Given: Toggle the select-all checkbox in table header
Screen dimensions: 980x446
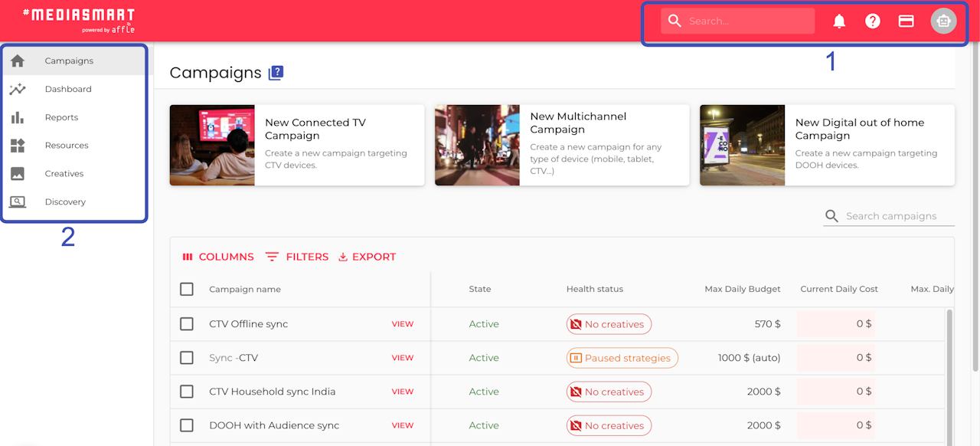Looking at the screenshot, I should click(x=187, y=289).
